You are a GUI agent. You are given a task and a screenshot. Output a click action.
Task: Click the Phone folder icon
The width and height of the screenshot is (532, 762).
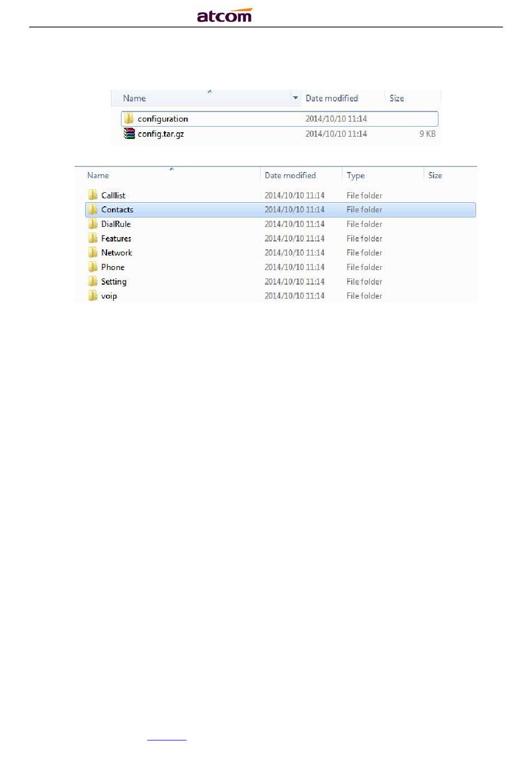tap(93, 267)
